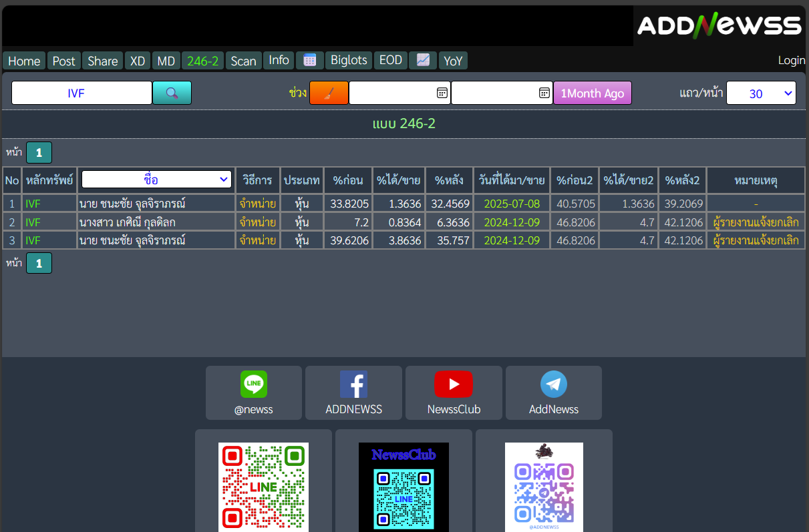Click the value 33.8205 cell
This screenshot has width=809, height=532.
pyautogui.click(x=348, y=204)
